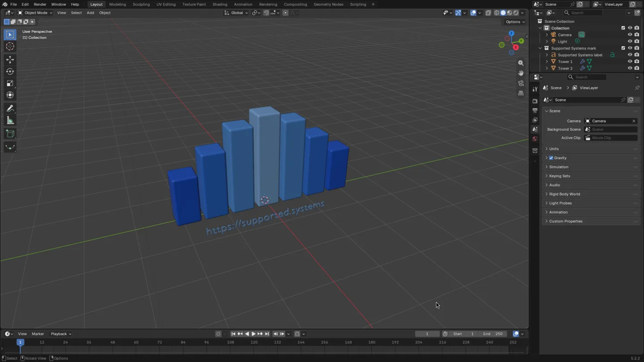
Task: Select the Measure ruler tool
Action: click(x=10, y=121)
